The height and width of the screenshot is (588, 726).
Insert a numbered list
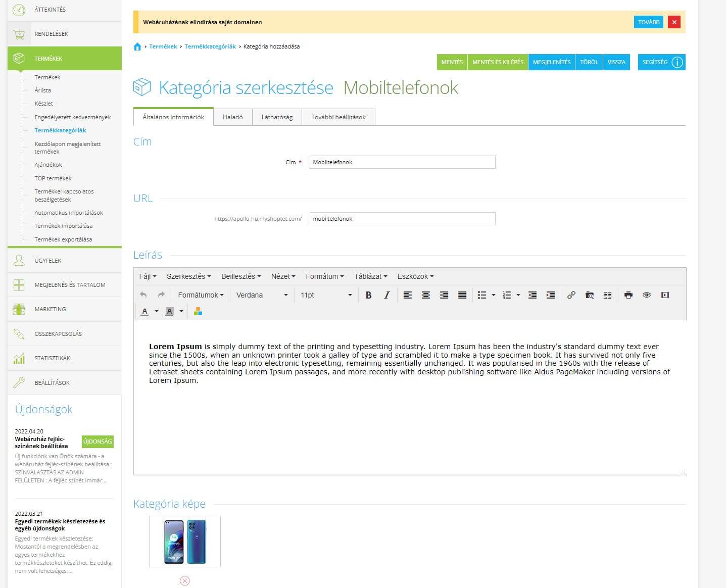click(x=507, y=295)
